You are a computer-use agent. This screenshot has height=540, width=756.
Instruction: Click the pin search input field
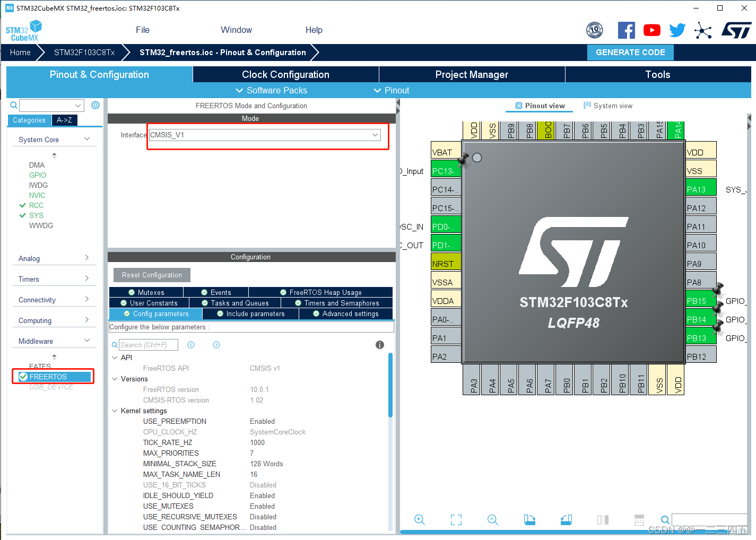click(x=709, y=520)
